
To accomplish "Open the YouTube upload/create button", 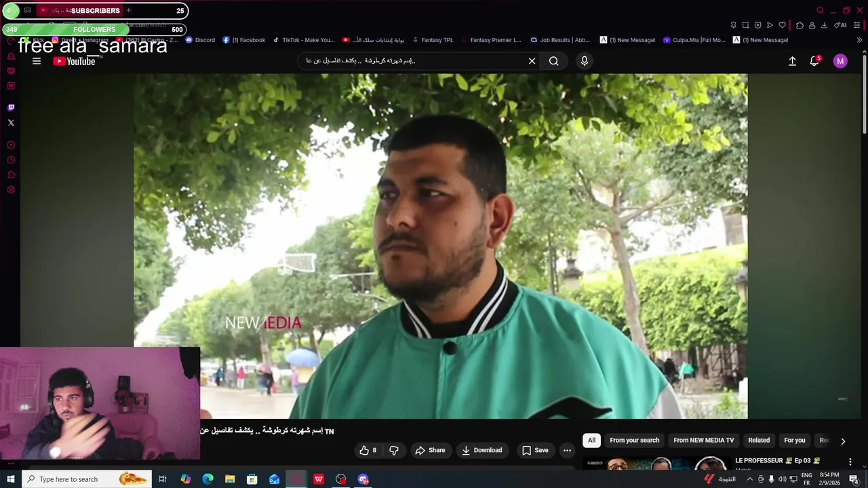I will (x=792, y=61).
